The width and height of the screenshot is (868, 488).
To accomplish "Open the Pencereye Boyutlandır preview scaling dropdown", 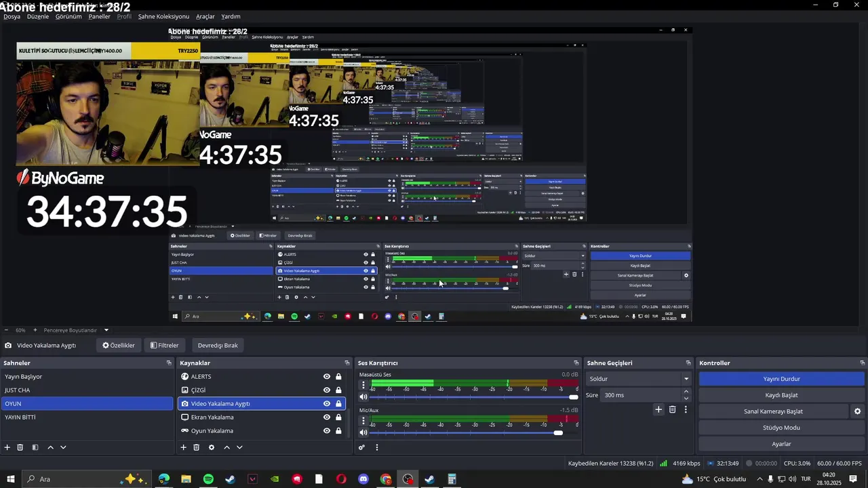I will click(x=76, y=330).
